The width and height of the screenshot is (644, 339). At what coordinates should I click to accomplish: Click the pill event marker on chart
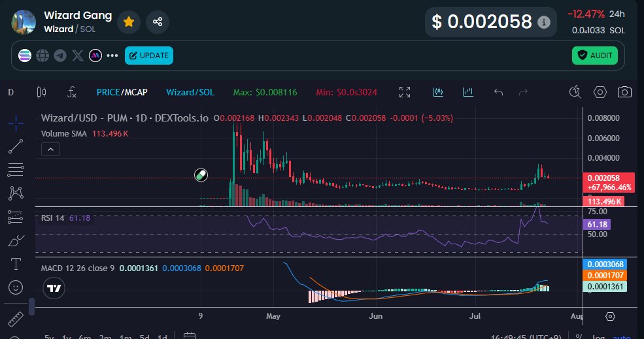tap(201, 175)
